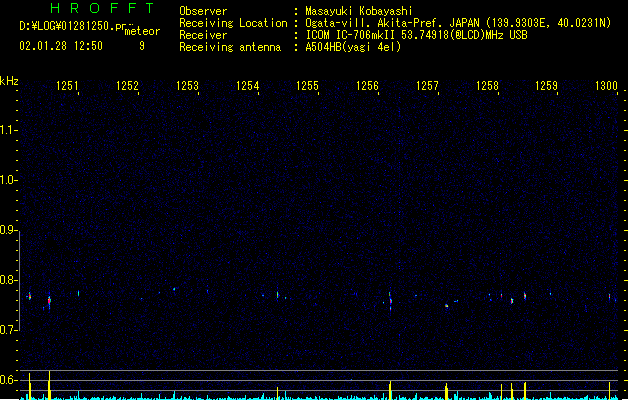Screen dimensions: 629x400
Task: Click the Receiving antenna field label
Action: coord(230,47)
